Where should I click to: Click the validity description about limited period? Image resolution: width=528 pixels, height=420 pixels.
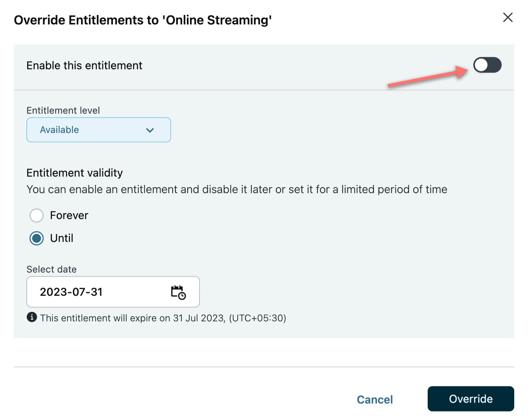click(x=237, y=190)
